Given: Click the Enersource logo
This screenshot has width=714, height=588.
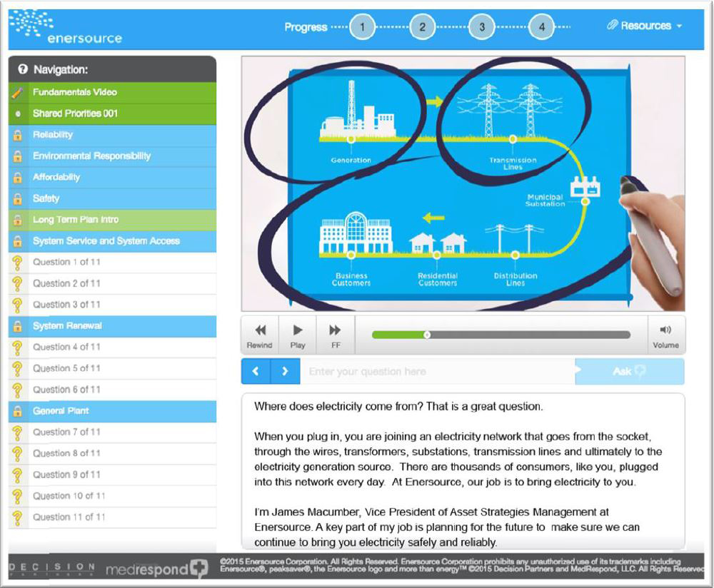Looking at the screenshot, I should pos(66,28).
